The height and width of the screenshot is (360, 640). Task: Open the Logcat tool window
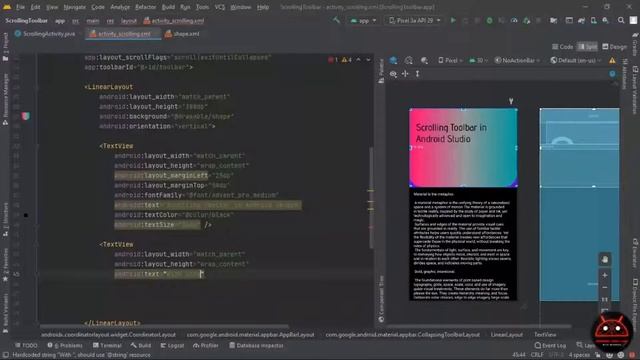pos(172,345)
